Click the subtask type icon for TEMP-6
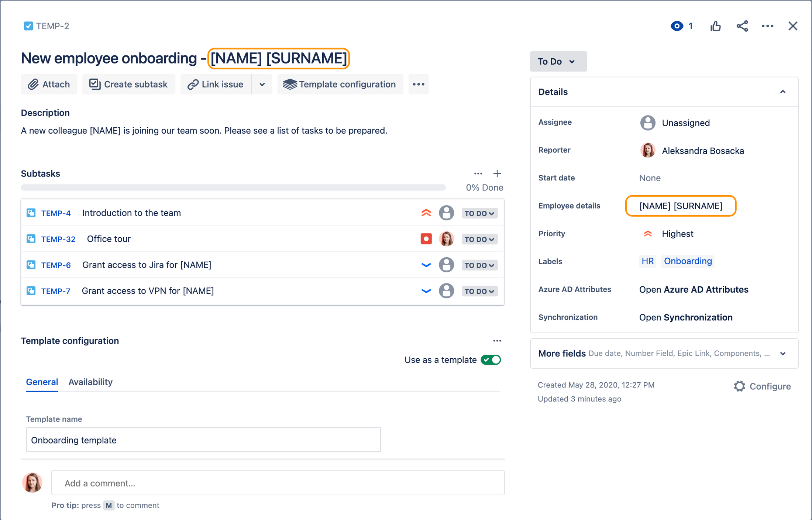 [31, 265]
